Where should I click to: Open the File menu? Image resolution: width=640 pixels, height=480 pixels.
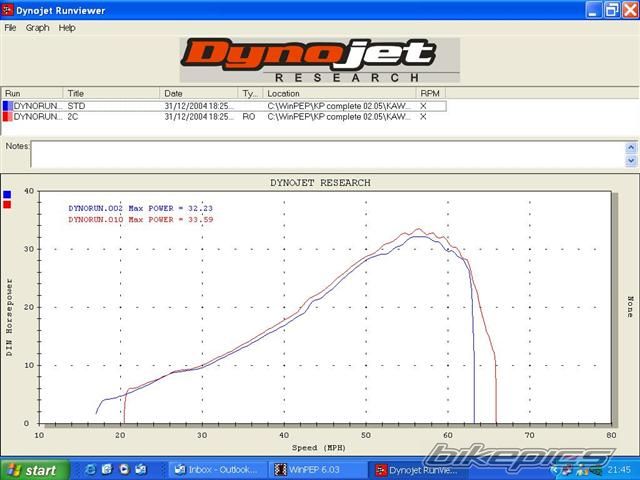tap(10, 28)
